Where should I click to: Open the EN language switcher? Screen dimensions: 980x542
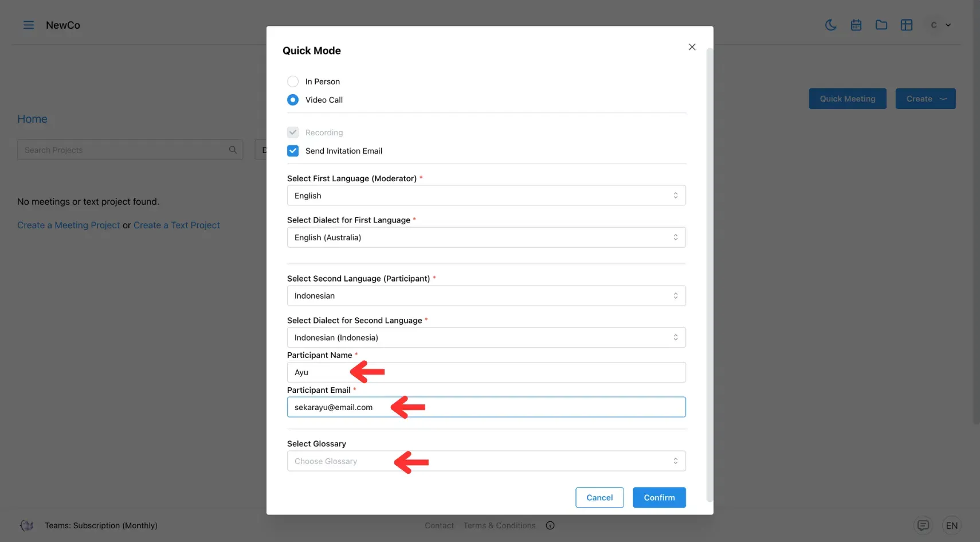click(x=951, y=525)
